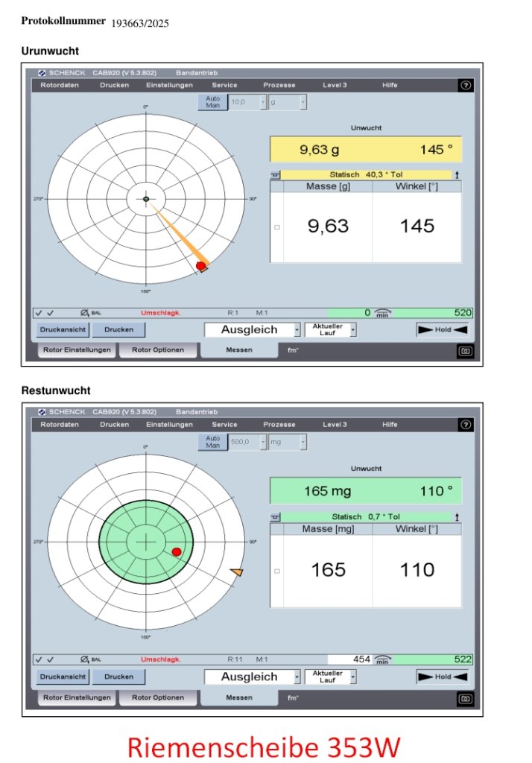This screenshot has height=763, width=532.
Task: Click the Druckansicht button in Urunwucht window
Action: coord(63,330)
